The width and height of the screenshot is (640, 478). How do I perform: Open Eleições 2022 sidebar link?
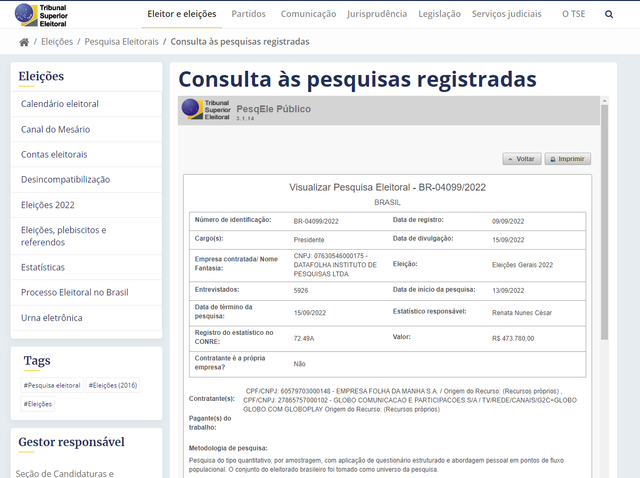pos(48,205)
